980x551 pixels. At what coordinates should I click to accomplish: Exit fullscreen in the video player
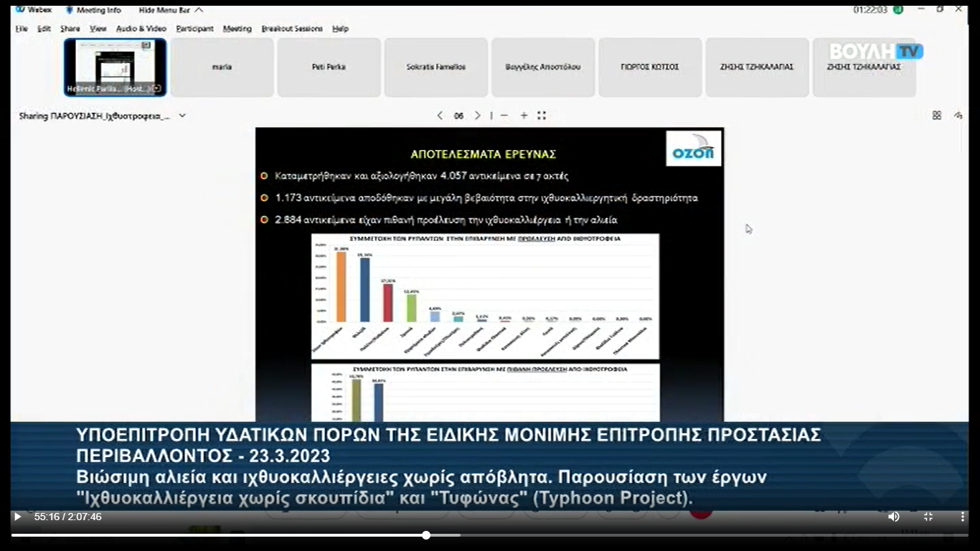[928, 517]
